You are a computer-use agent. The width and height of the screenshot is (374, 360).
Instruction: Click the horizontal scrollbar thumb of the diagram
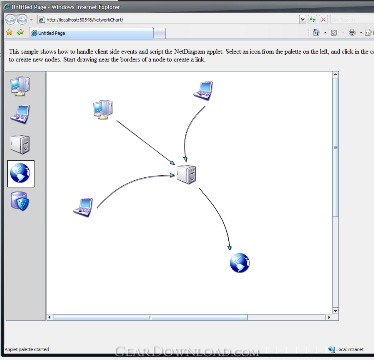[x=150, y=317]
